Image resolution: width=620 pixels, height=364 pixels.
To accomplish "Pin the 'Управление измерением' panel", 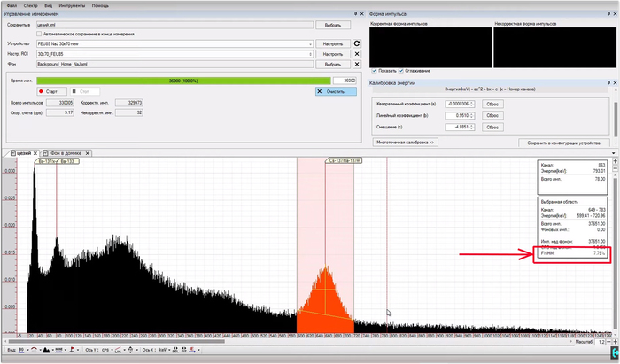I will coord(355,15).
